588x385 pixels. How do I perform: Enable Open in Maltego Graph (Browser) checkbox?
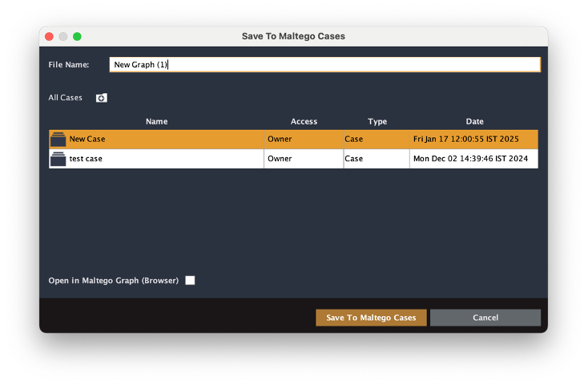(190, 281)
